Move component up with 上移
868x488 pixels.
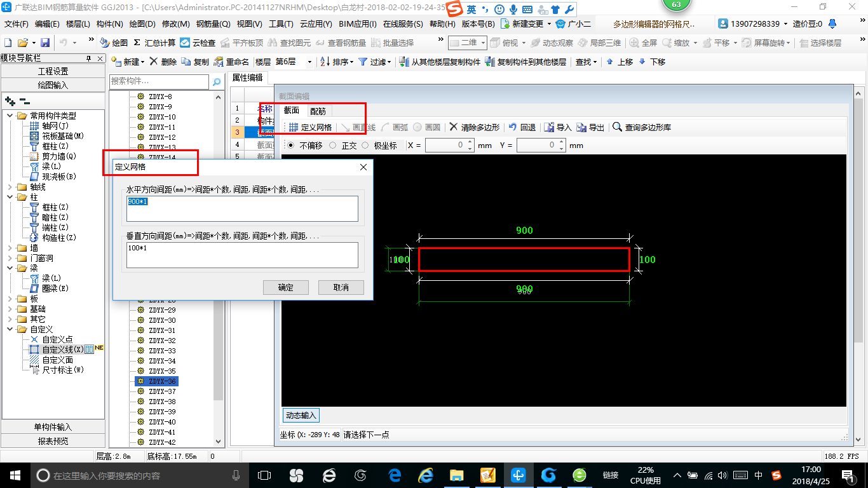click(620, 62)
